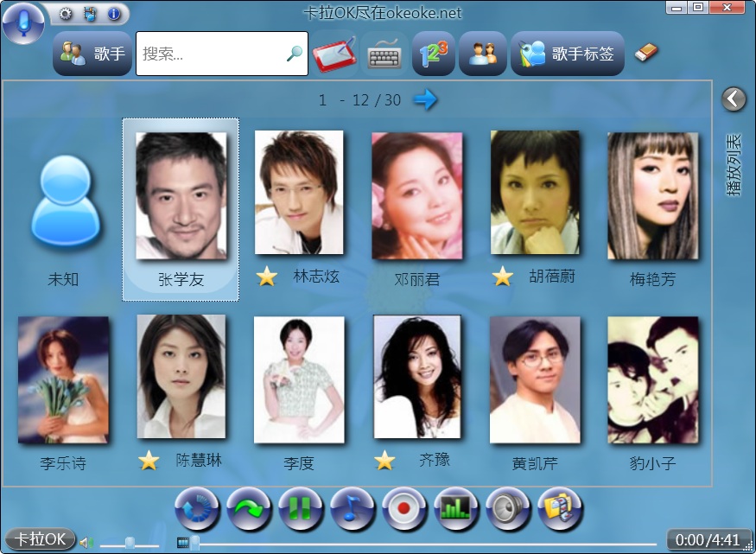Click the 123 number search icon
756x554 pixels.
click(434, 54)
